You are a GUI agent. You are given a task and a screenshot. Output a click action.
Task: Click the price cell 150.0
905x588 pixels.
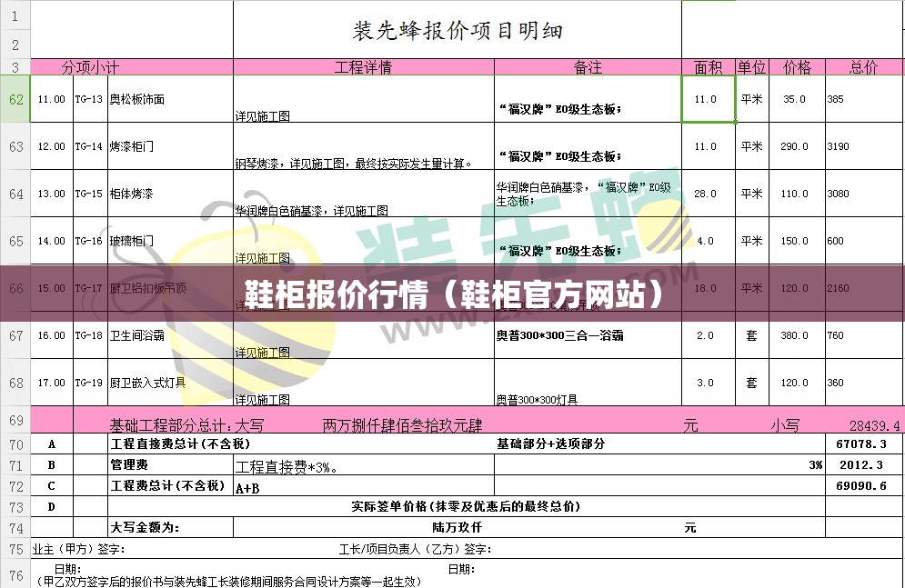click(x=797, y=241)
